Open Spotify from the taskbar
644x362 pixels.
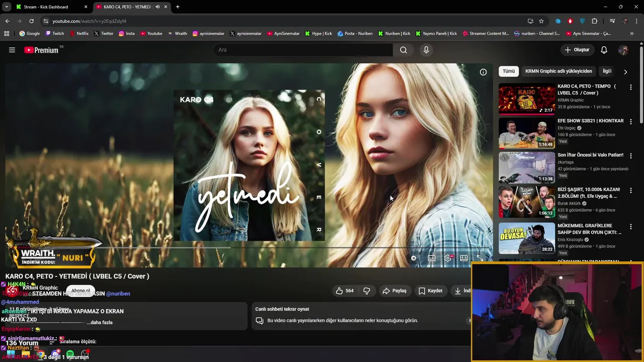tap(70, 354)
